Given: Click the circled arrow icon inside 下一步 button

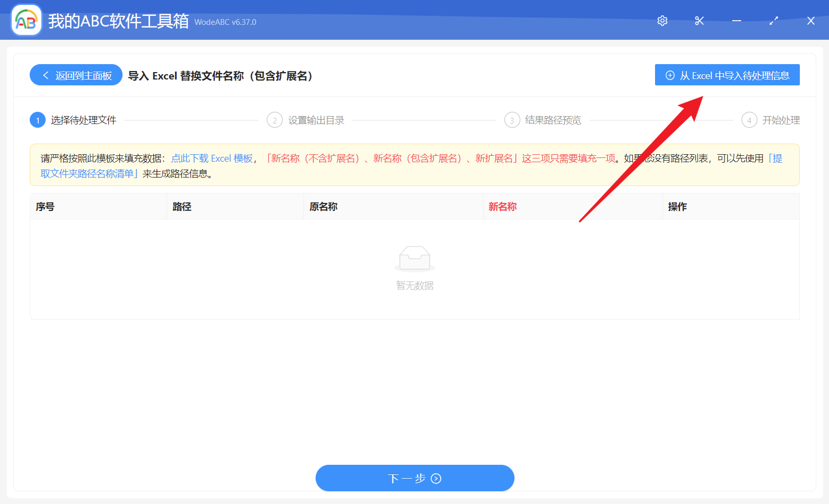Looking at the screenshot, I should 436,478.
